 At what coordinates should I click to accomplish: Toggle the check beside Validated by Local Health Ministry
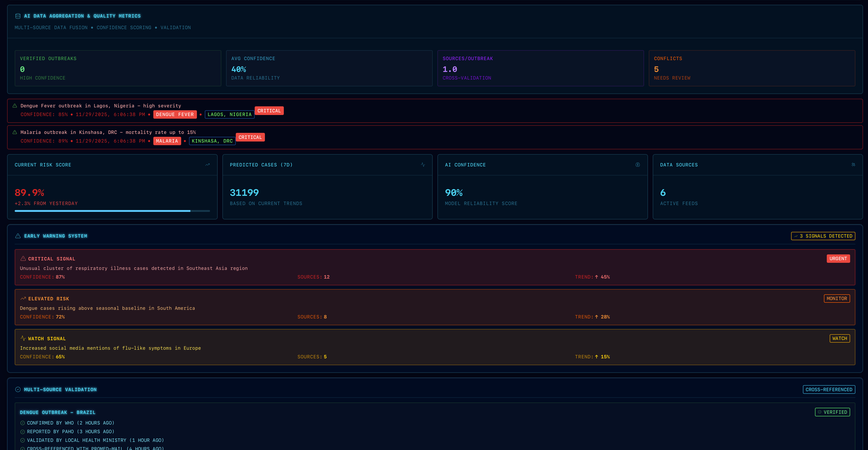(x=22, y=440)
